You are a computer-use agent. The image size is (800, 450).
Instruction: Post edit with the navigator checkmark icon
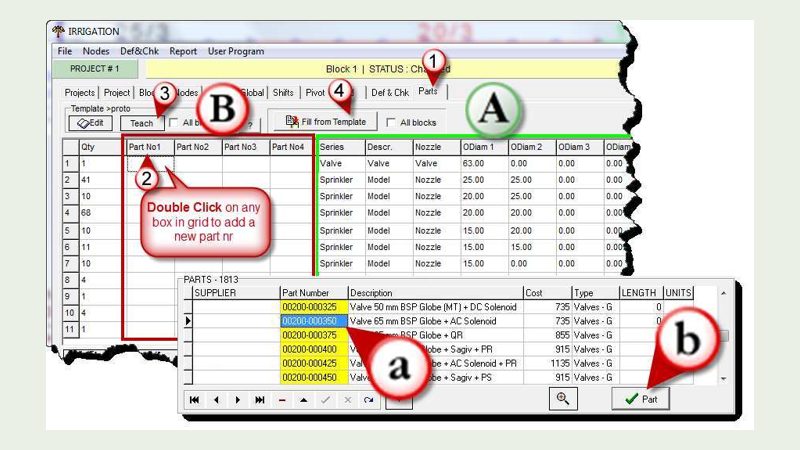point(326,400)
